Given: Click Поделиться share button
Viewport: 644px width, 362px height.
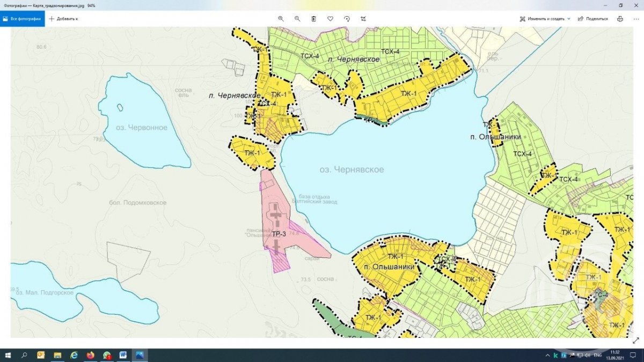Looking at the screenshot, I should click(593, 19).
